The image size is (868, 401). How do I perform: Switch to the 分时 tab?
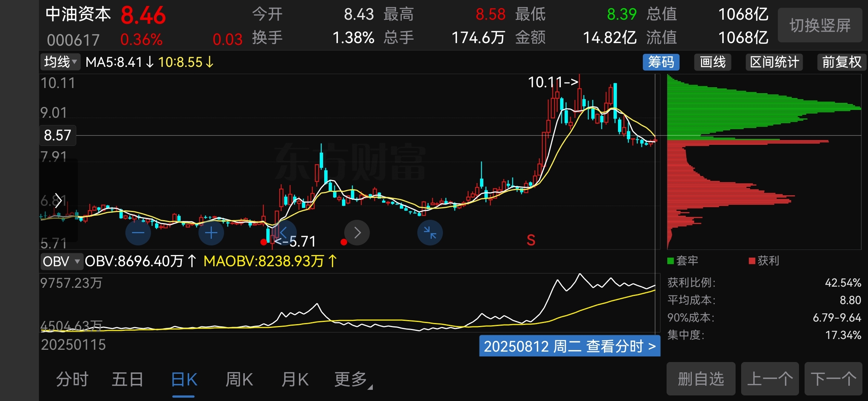coord(72,379)
